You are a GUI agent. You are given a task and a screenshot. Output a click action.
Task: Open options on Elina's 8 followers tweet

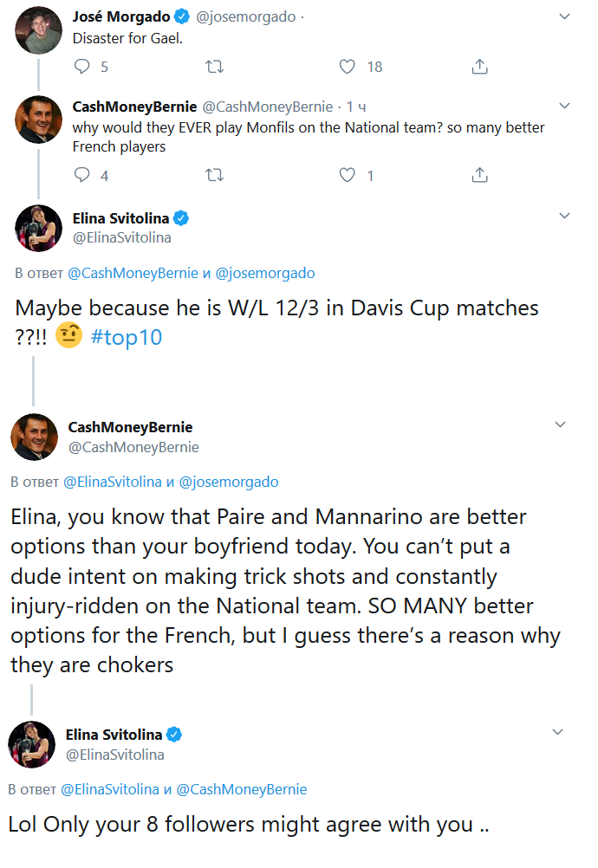tap(560, 732)
